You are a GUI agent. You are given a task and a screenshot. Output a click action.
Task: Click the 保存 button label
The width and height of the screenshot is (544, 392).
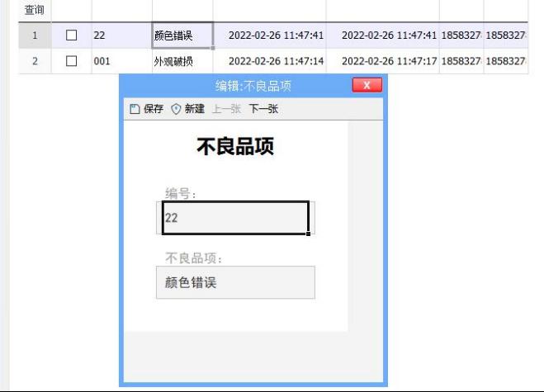(154, 109)
